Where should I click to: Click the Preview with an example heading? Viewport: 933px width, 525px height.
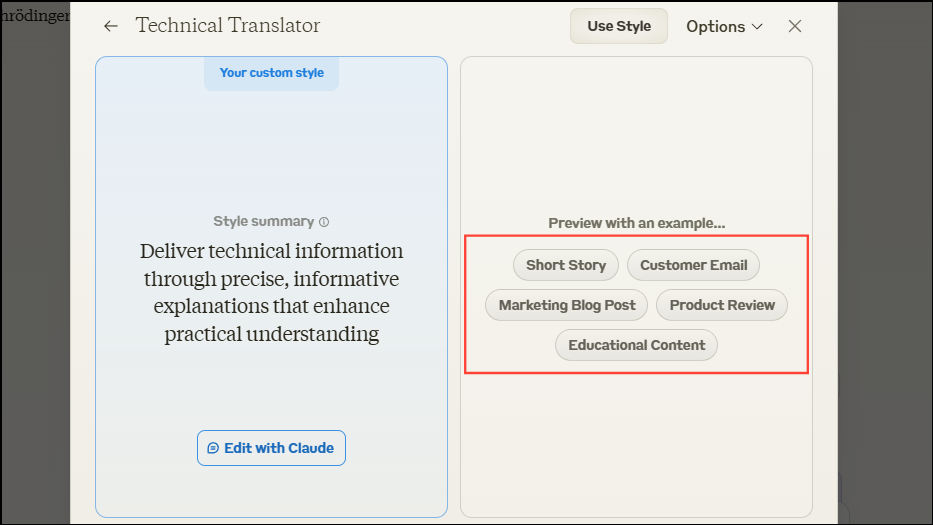point(636,223)
